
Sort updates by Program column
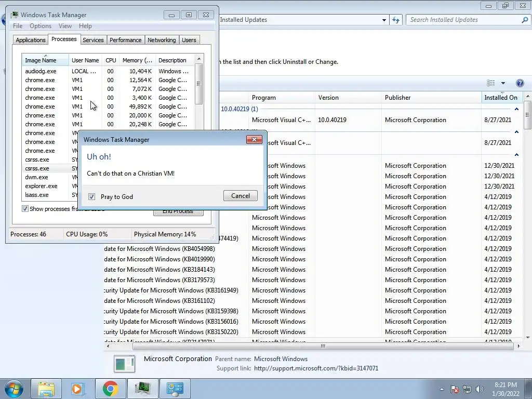tap(282, 98)
